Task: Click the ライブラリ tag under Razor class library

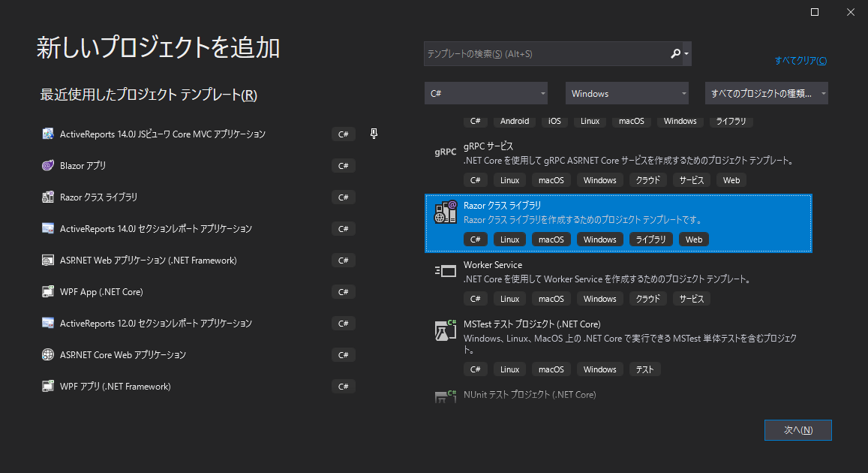Action: pos(651,240)
